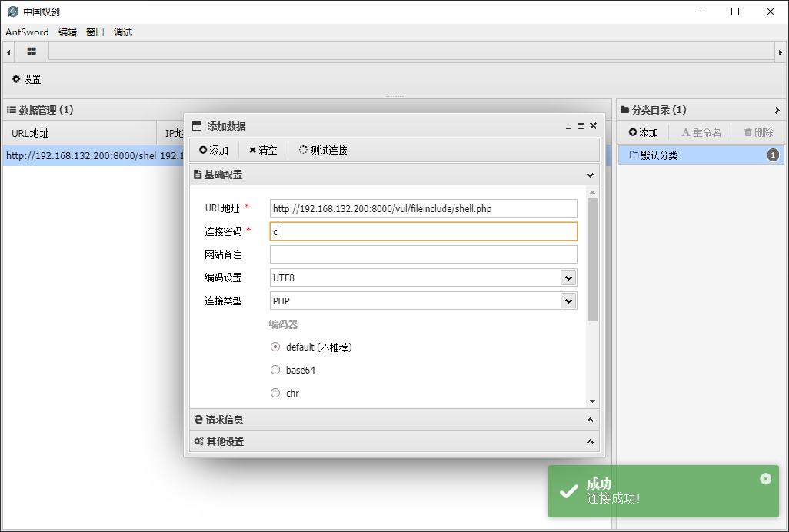Open the 设置 gear settings

26,79
